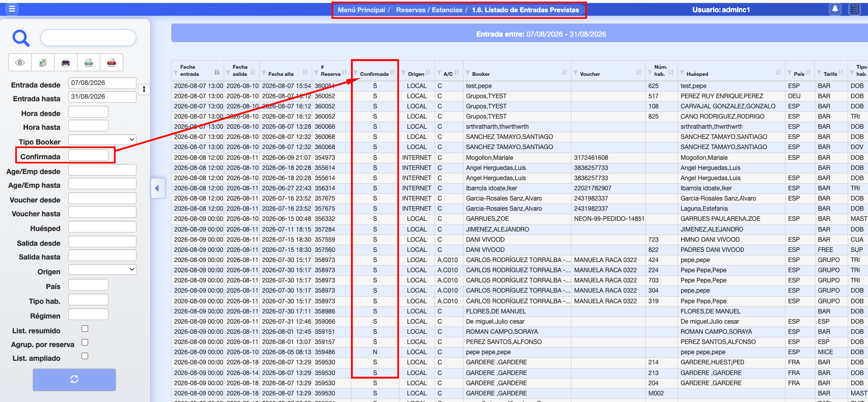
Task: Click the Huésped filter field
Action: point(102,226)
